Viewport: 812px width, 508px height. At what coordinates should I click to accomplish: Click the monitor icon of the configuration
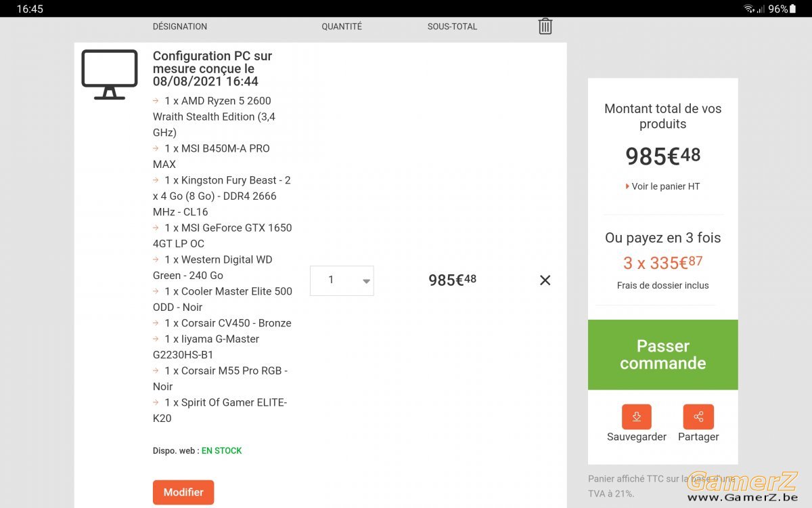click(x=110, y=75)
